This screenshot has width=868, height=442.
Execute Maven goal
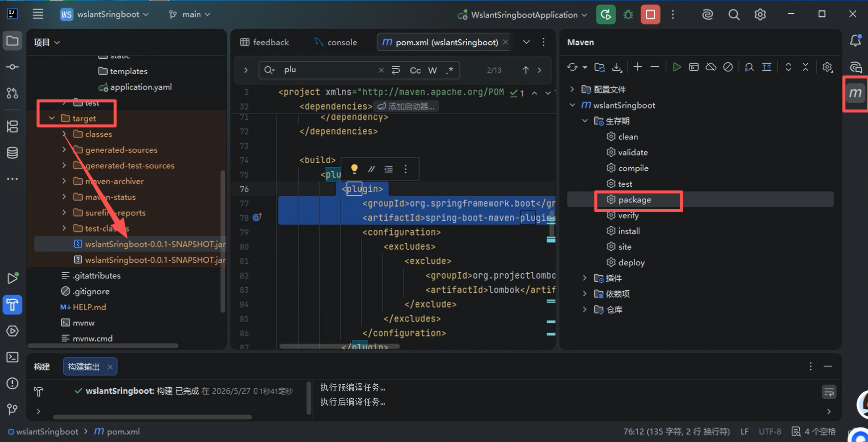[694, 67]
